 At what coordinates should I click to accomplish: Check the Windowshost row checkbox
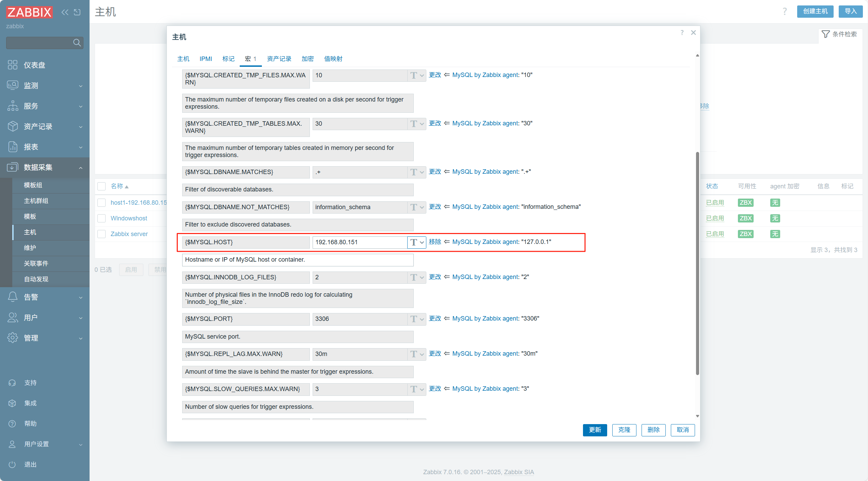point(101,218)
